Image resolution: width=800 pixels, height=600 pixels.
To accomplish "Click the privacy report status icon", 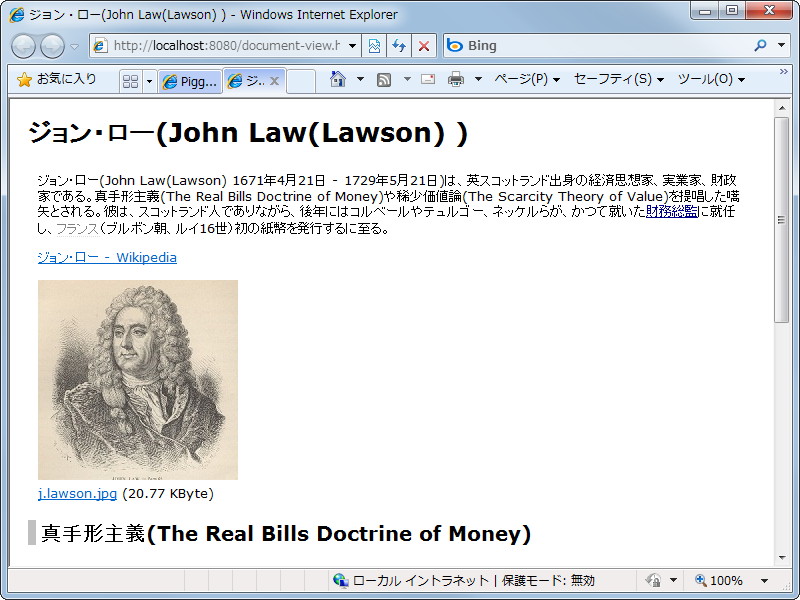I will [654, 580].
